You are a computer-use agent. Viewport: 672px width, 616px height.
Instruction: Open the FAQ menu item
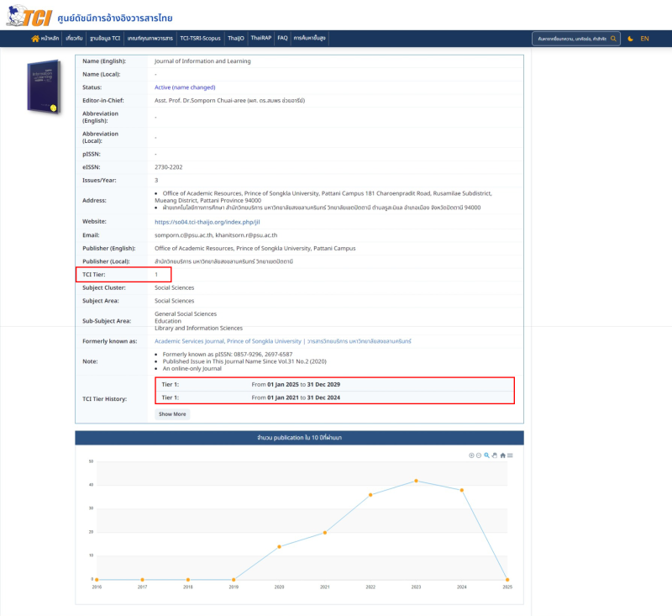282,38
